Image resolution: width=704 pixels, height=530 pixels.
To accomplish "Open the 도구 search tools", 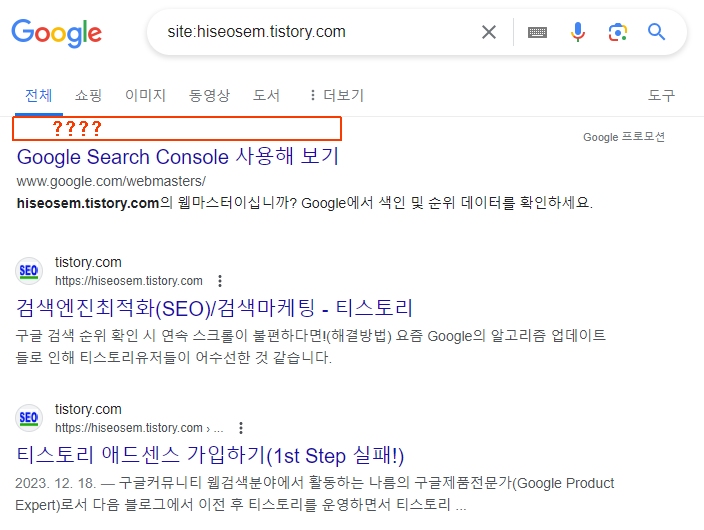I will click(x=661, y=96).
